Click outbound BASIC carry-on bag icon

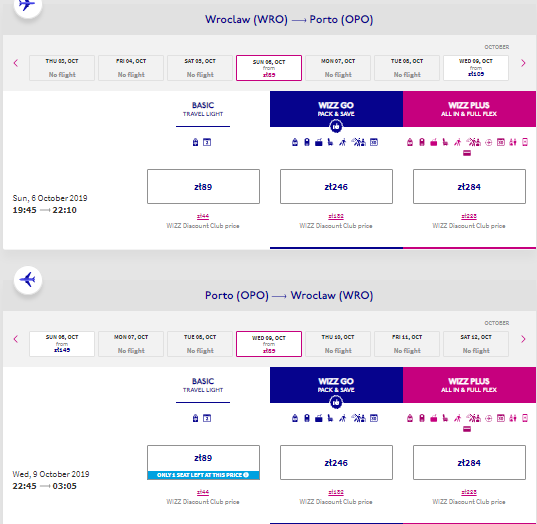pyautogui.click(x=195, y=142)
